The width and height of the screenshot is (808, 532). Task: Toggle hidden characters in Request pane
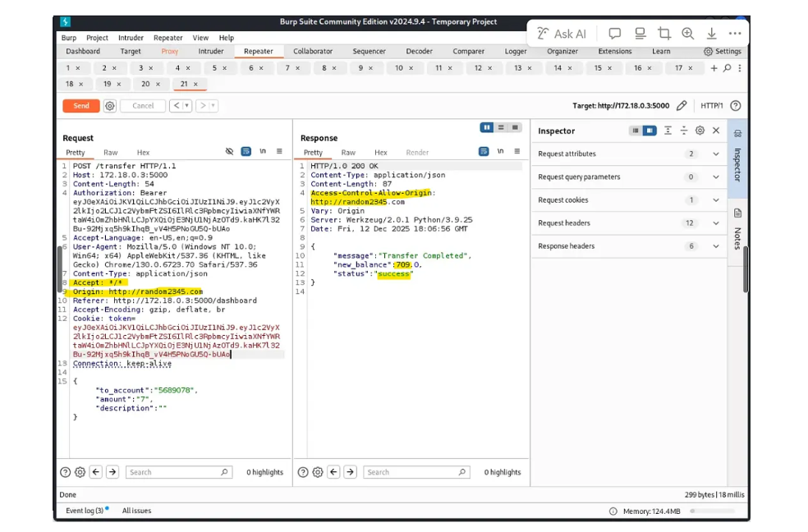click(229, 151)
